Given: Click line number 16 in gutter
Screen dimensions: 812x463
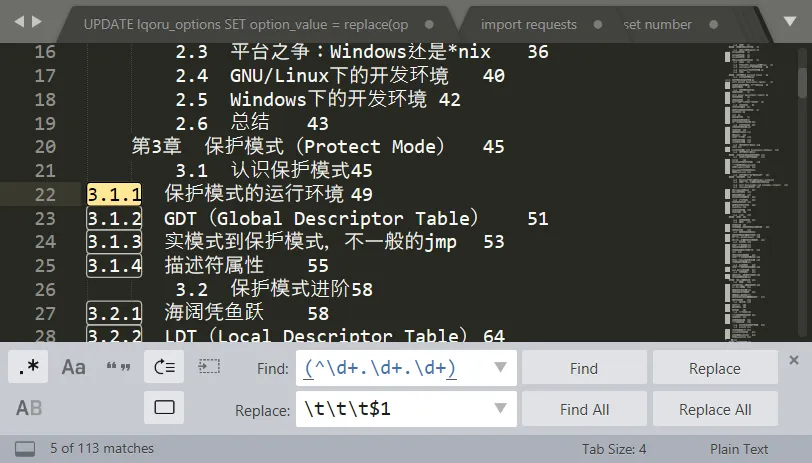Looking at the screenshot, I should (45, 52).
